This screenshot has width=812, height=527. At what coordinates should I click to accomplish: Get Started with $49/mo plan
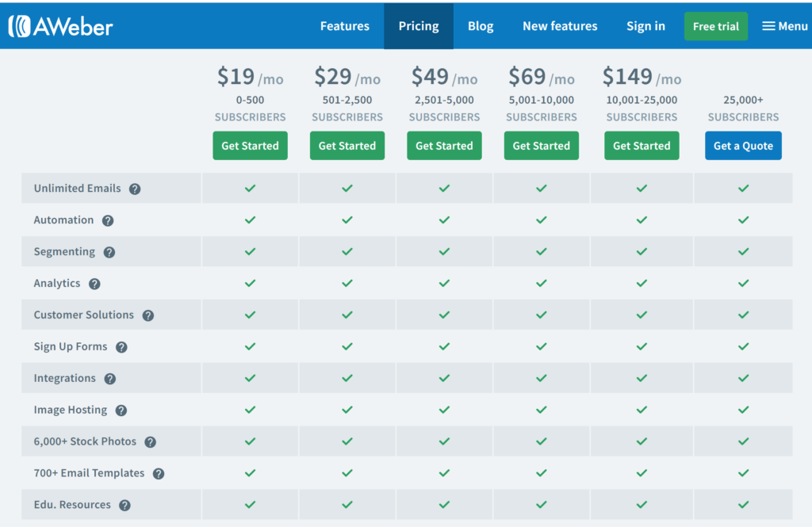pos(444,146)
